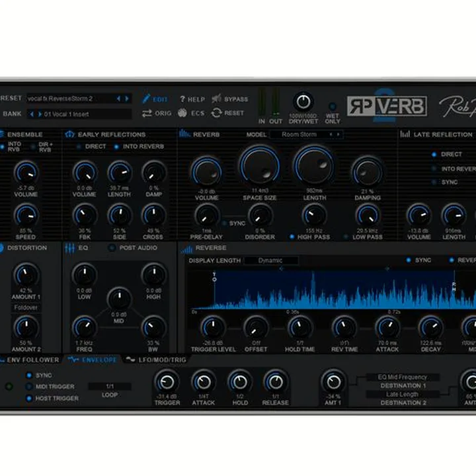Viewport: 476px width, 476px height.
Task: Go to next bank arrow
Action: 40,114
